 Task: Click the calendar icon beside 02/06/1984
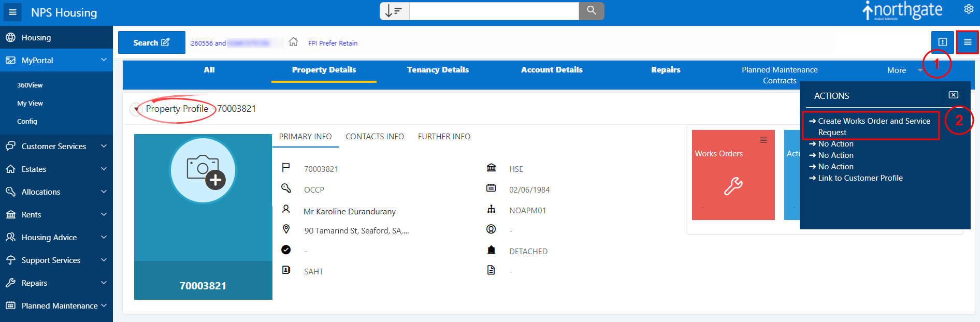[491, 188]
